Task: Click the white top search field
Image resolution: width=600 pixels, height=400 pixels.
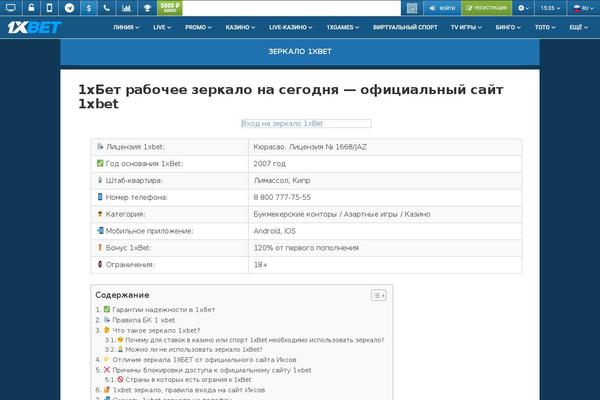Action: pyautogui.click(x=292, y=8)
